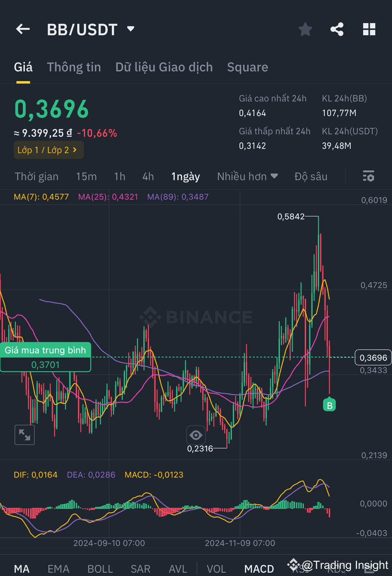Toggle the eye visibility icon on chart

[x=196, y=435]
